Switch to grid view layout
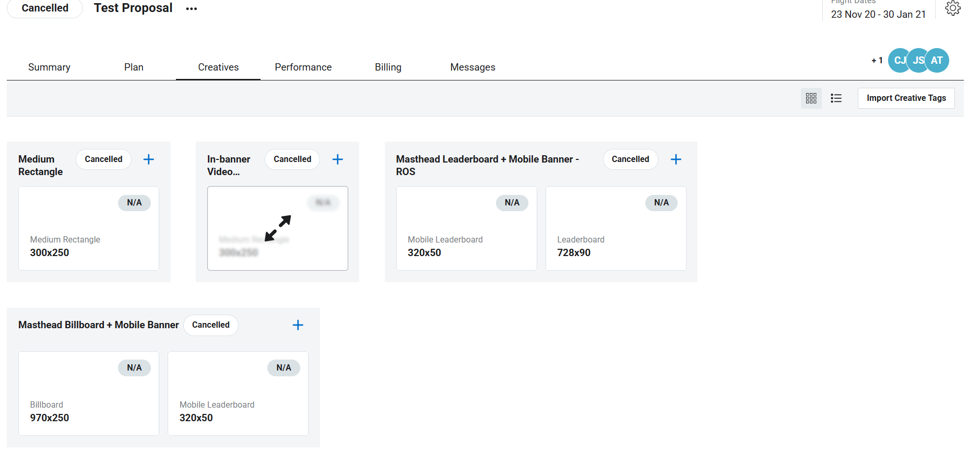The width and height of the screenshot is (980, 462). pyautogui.click(x=811, y=98)
